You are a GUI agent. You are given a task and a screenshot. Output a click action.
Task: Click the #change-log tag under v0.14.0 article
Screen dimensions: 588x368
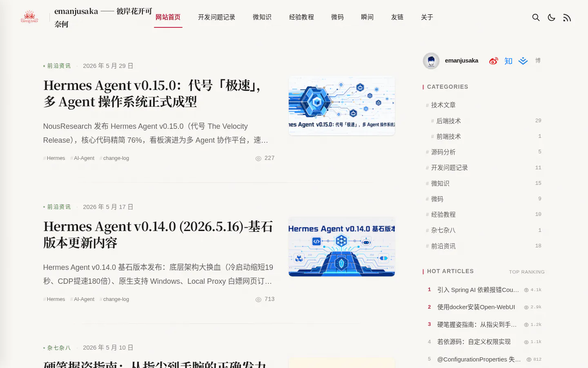coord(114,299)
